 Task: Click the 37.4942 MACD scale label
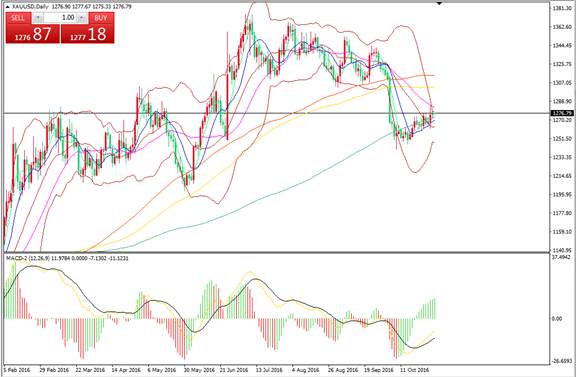[562, 258]
